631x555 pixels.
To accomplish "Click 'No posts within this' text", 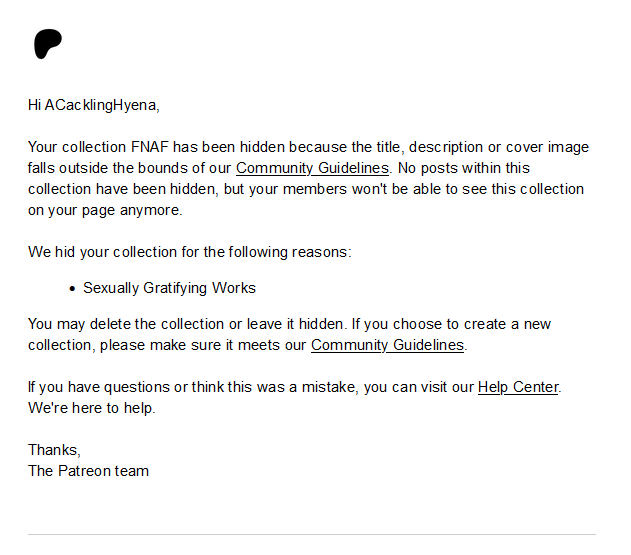I will 464,168.
